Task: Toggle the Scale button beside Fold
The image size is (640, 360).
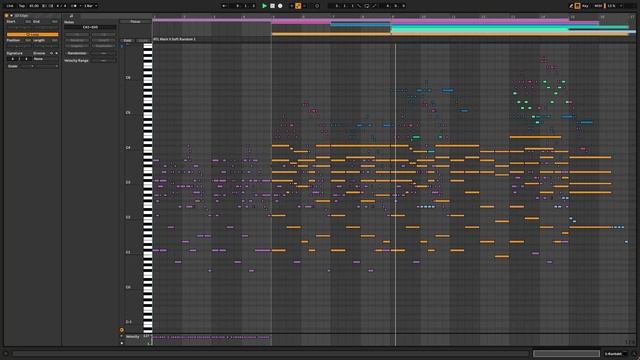Action: [x=143, y=41]
